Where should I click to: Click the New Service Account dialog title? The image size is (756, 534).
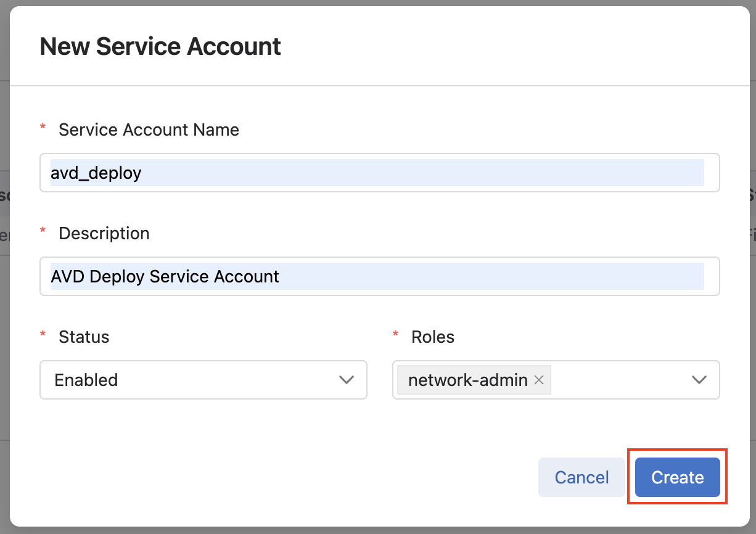(160, 46)
